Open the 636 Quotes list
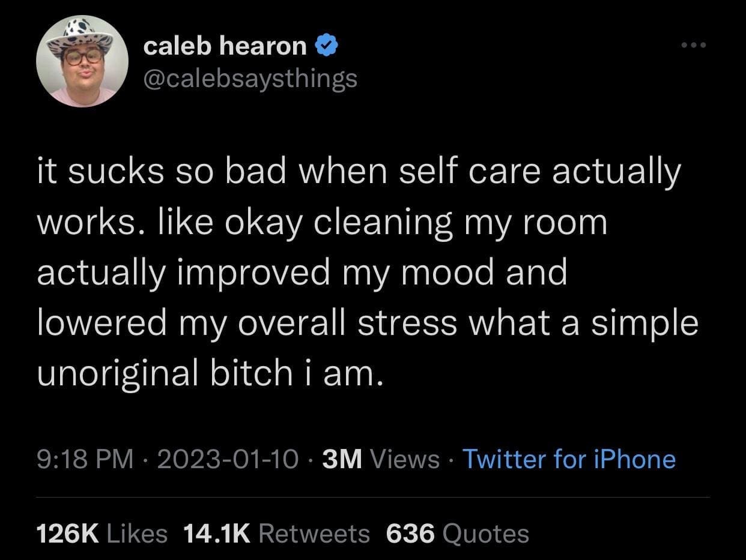This screenshot has width=746, height=560. 457,533
